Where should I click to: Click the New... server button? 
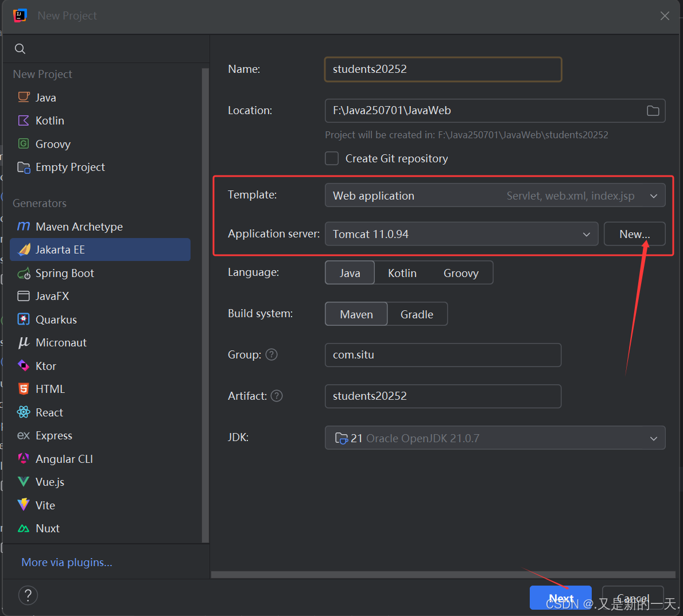pyautogui.click(x=634, y=234)
